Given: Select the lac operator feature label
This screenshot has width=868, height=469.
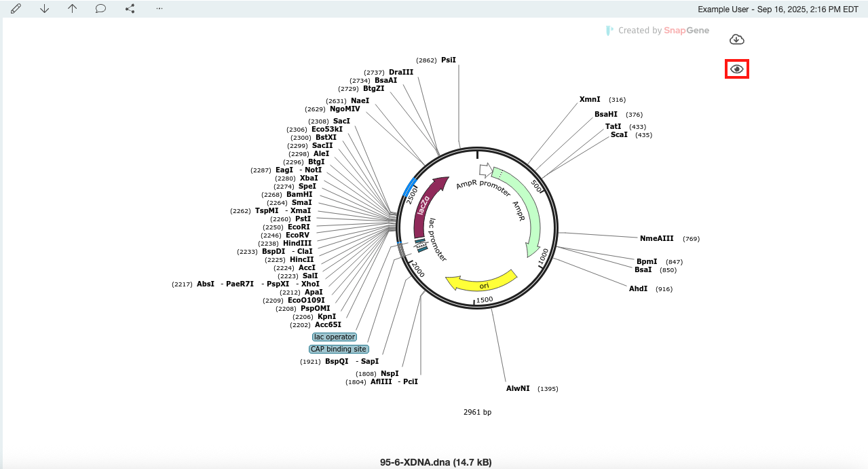Looking at the screenshot, I should pyautogui.click(x=335, y=337).
